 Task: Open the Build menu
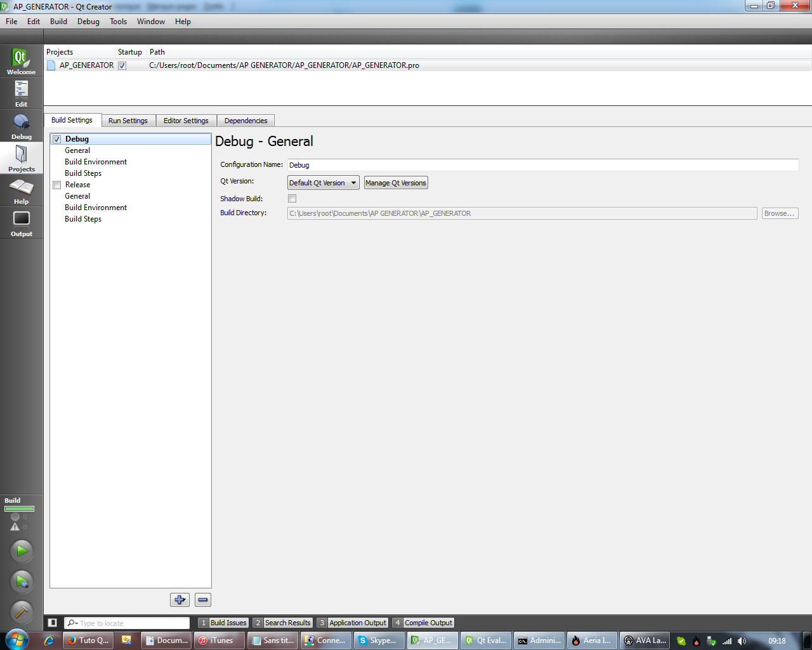click(x=58, y=22)
